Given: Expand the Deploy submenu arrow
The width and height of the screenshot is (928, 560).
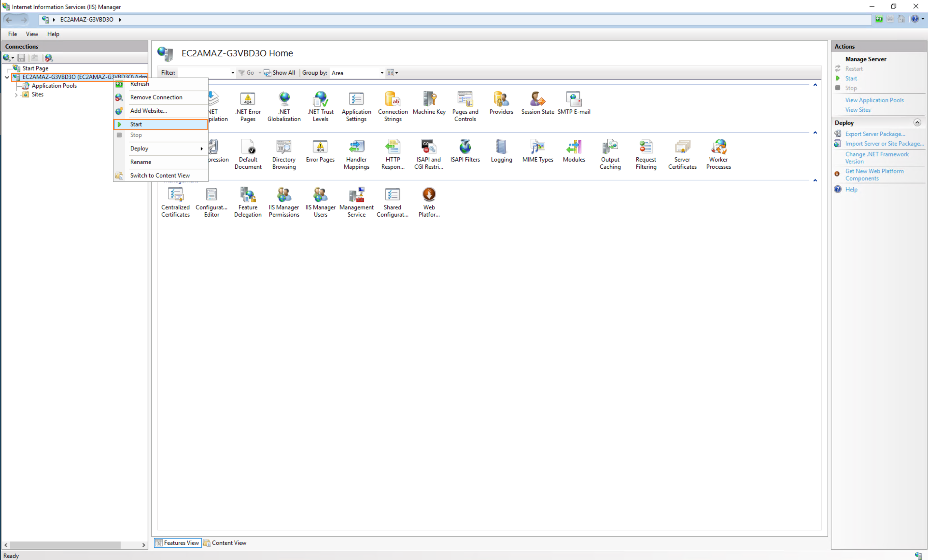Looking at the screenshot, I should 202,149.
